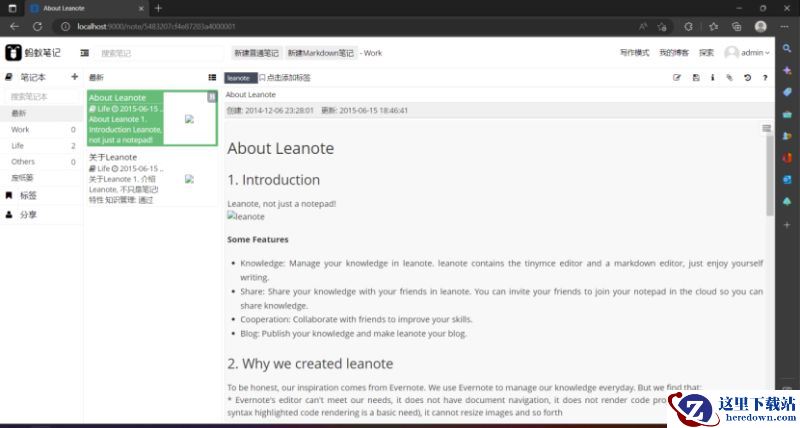Open note history with the rewind icon
The height and width of the screenshot is (428, 800).
(747, 78)
